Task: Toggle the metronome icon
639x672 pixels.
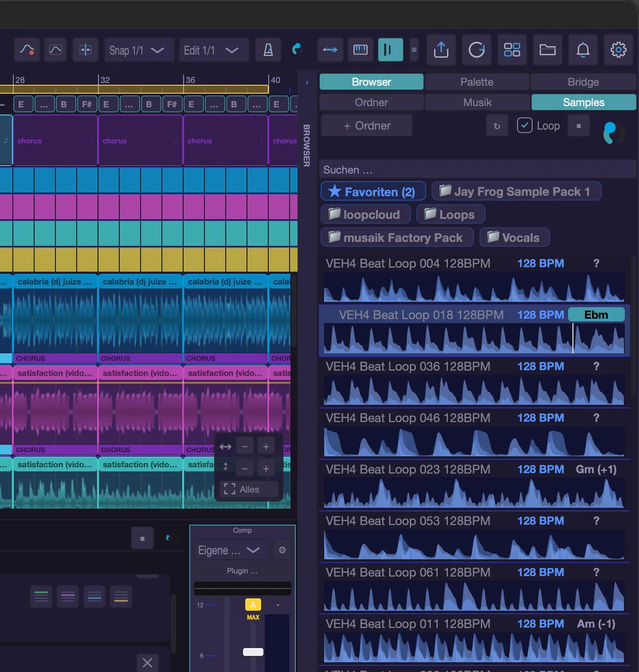Action: [268, 50]
